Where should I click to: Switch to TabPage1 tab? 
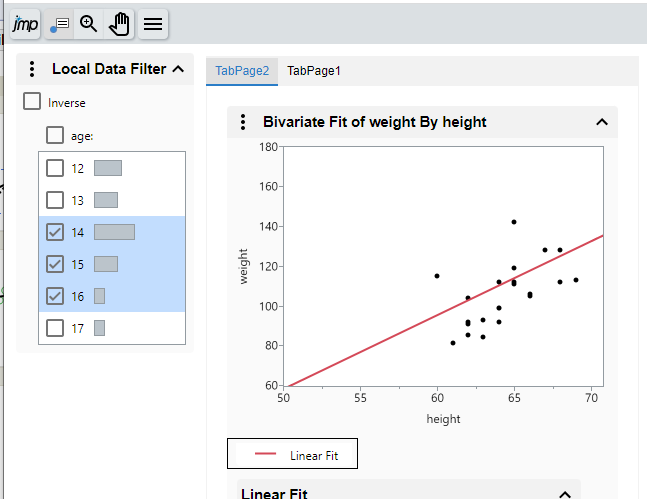tap(314, 71)
